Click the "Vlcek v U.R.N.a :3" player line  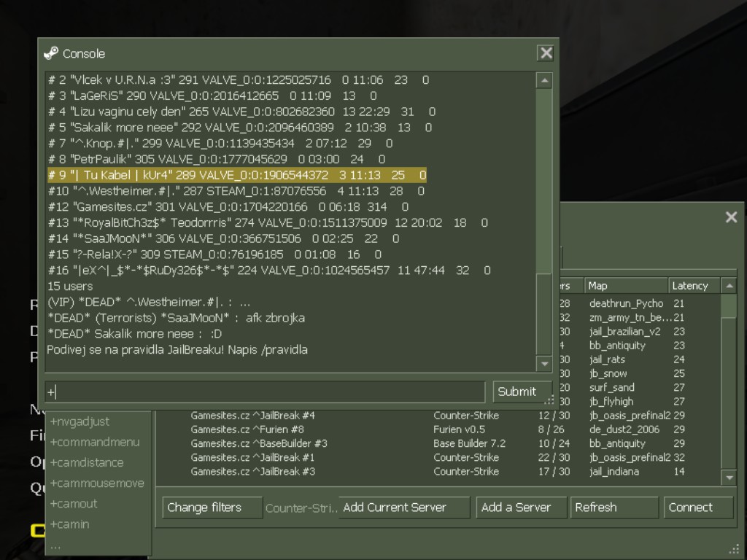[x=239, y=80]
